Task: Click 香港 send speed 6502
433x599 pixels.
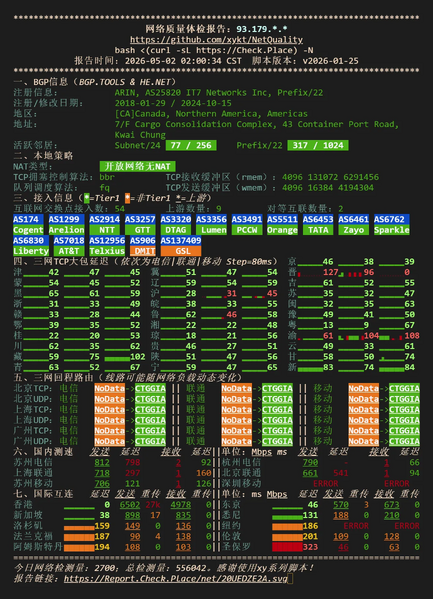Action: click(x=130, y=505)
